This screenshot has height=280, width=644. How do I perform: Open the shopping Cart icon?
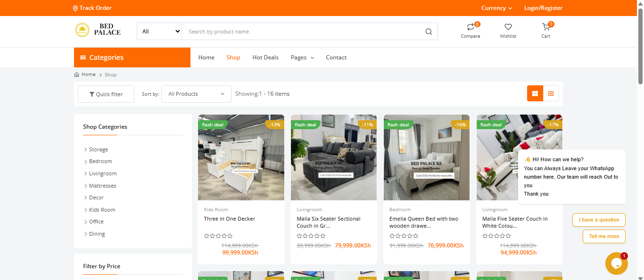pos(545,27)
